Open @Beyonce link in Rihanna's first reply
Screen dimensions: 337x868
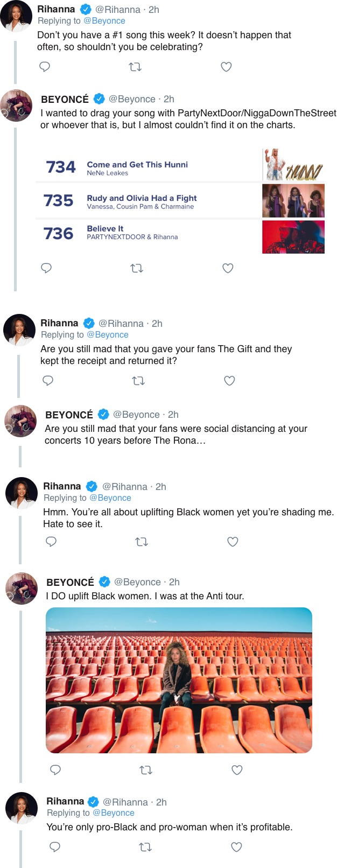click(104, 21)
